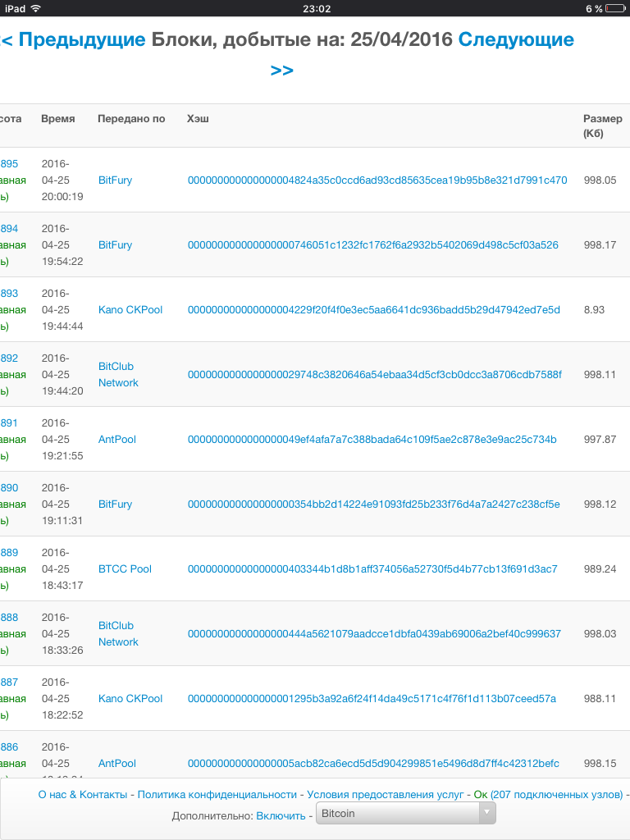Open BitFury pool for the 20:00:19 block
The width and height of the screenshot is (630, 840).
coord(115,180)
